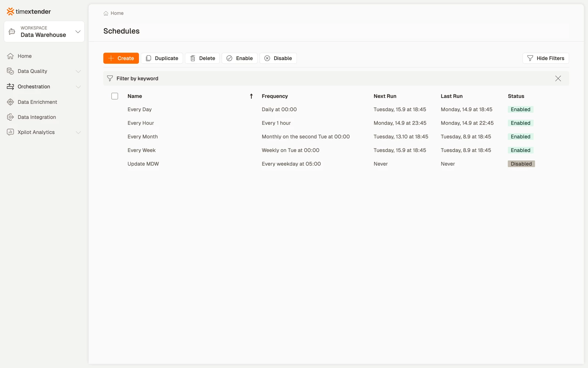This screenshot has width=588, height=368.
Task: Click the funnel icon beside Filter by keyword
Action: 110,78
